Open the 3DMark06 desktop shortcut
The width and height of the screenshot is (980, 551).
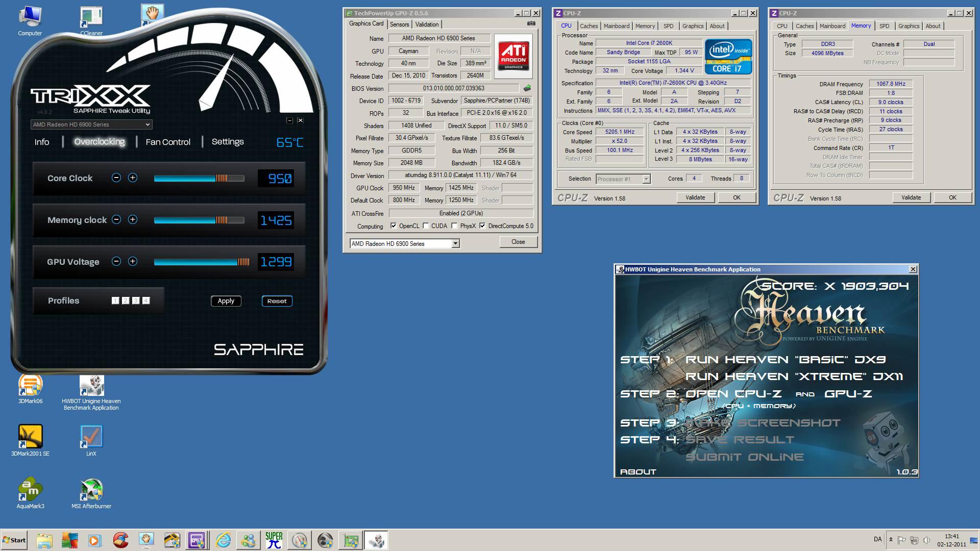click(30, 389)
